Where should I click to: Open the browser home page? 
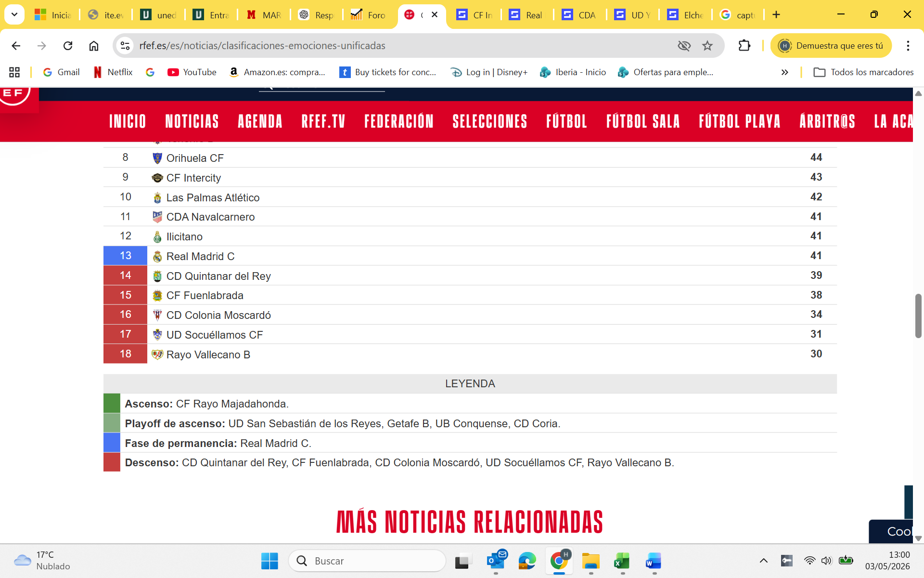(94, 46)
